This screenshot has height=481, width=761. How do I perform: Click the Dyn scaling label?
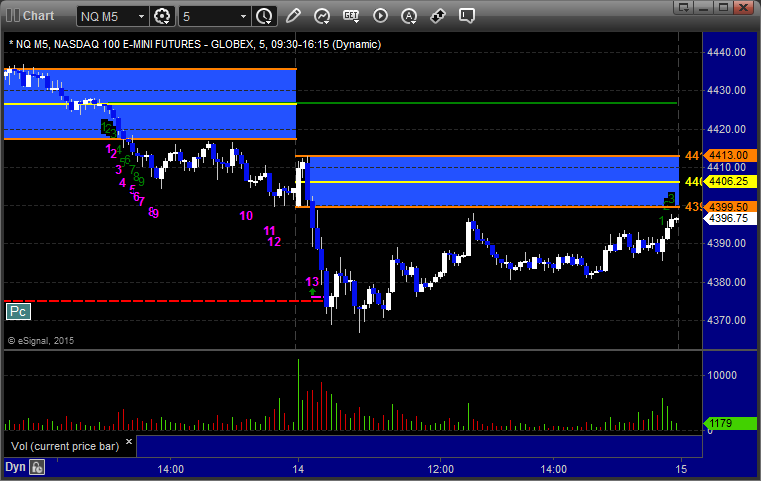(15, 467)
